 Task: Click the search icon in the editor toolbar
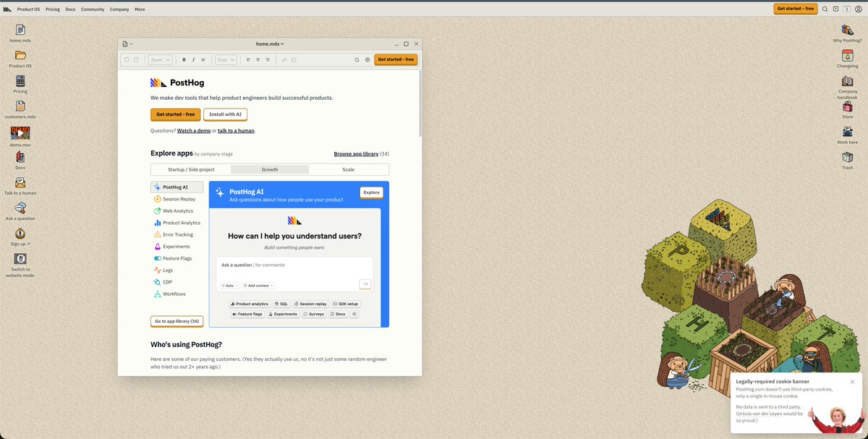pyautogui.click(x=357, y=60)
